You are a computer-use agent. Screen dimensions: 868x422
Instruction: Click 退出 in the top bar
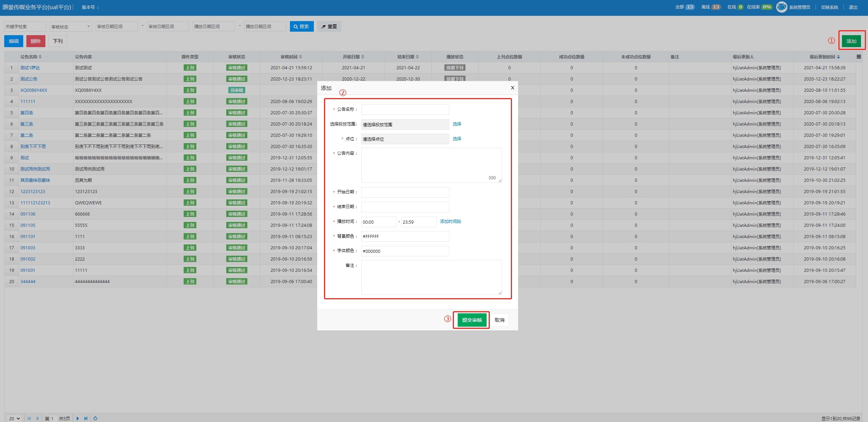click(x=853, y=7)
